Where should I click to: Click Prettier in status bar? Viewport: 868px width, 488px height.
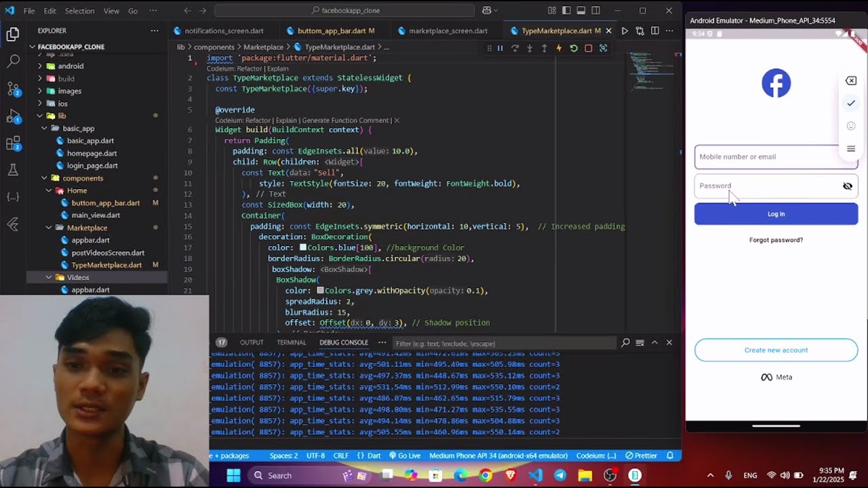point(641,455)
